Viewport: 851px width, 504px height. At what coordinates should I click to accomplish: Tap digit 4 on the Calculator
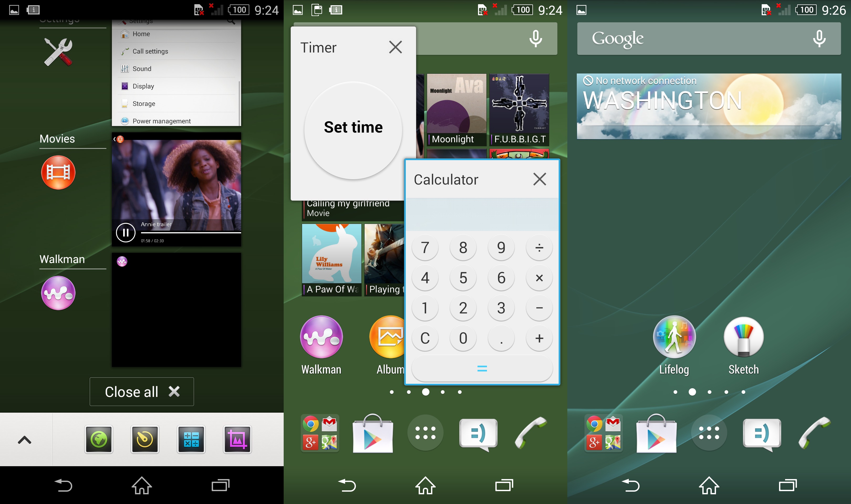click(425, 278)
